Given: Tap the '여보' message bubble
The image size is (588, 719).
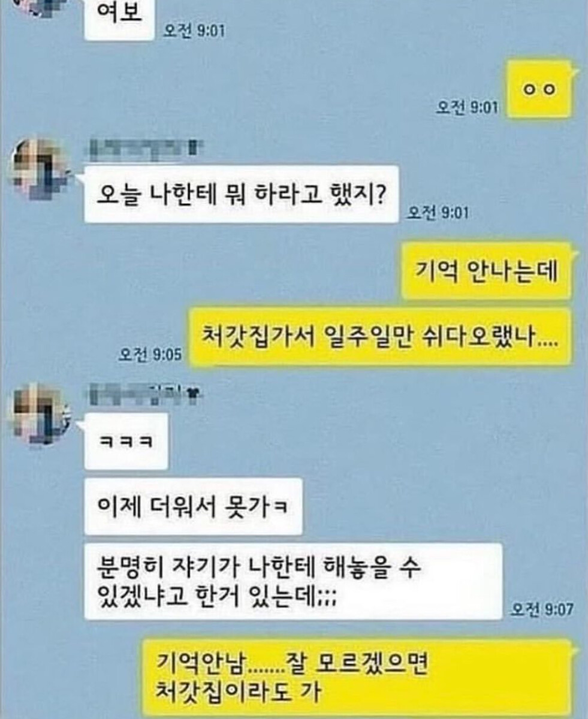Looking at the screenshot, I should 119,19.
